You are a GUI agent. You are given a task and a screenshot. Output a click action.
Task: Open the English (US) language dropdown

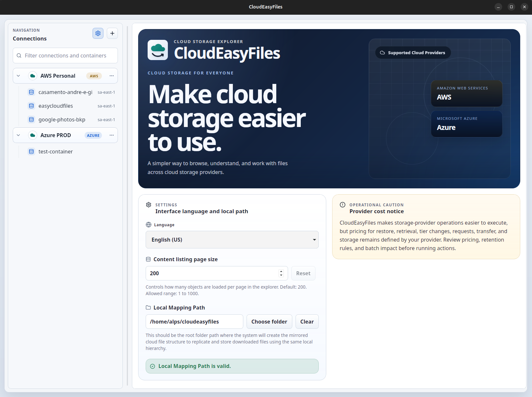(x=232, y=240)
